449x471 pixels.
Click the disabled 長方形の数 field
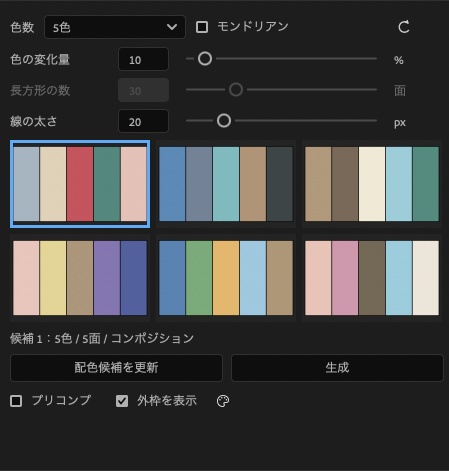tap(143, 90)
